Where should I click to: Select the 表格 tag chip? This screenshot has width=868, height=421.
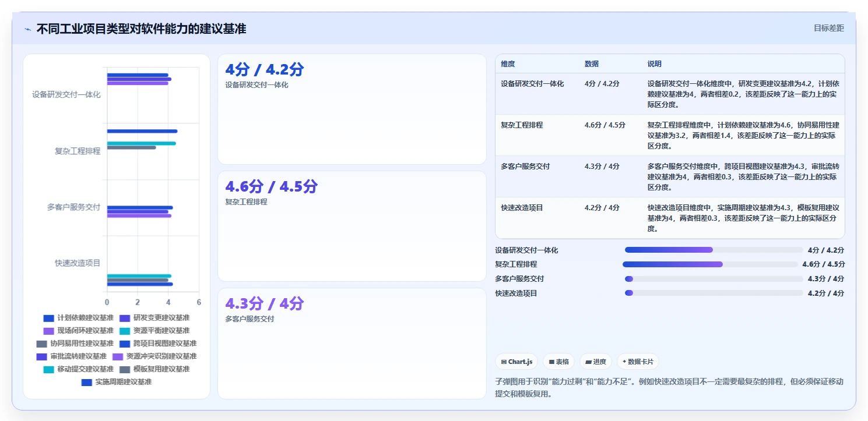point(558,362)
